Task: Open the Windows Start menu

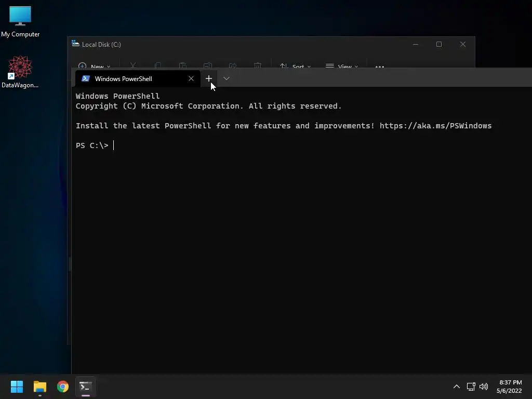Action: (17, 387)
